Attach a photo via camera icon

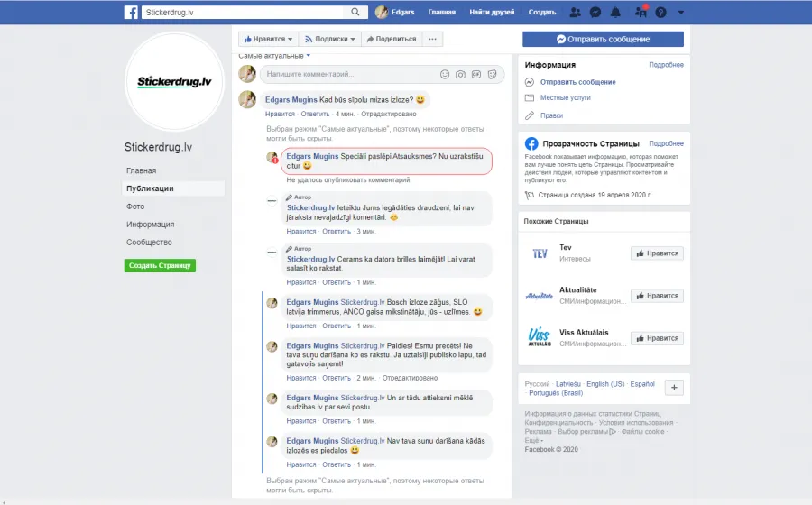460,74
